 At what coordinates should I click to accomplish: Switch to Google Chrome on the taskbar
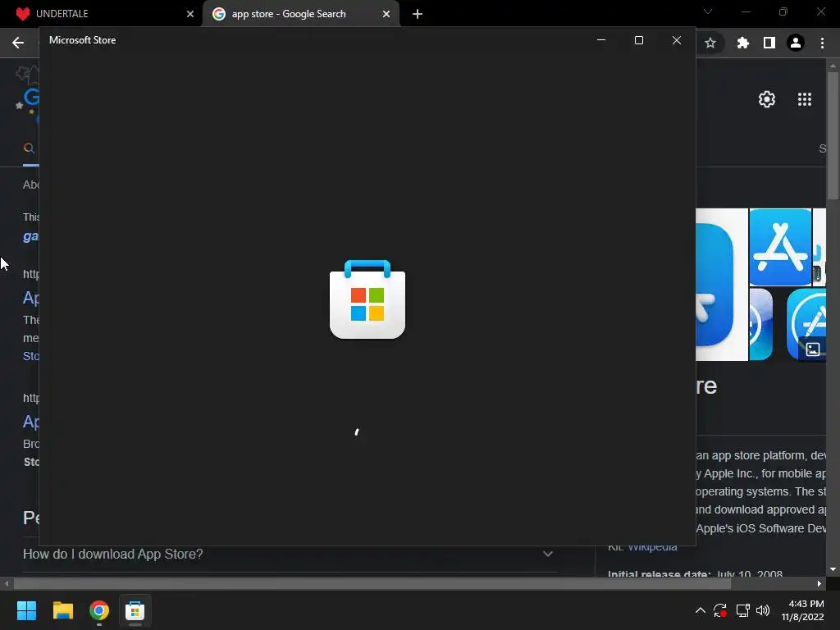point(99,610)
